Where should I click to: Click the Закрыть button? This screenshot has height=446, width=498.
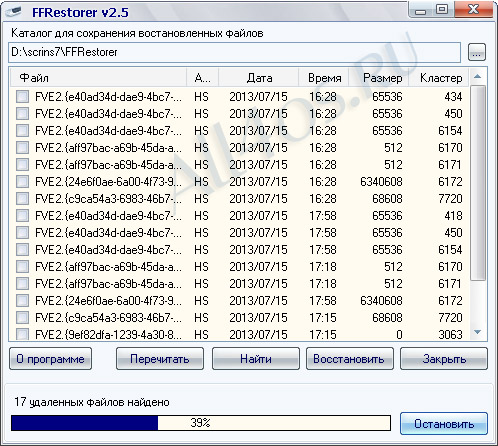(x=444, y=359)
